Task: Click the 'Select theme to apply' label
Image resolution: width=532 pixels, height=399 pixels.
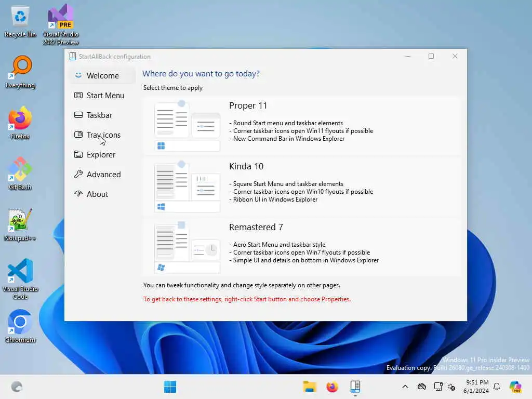Action: 172,88
